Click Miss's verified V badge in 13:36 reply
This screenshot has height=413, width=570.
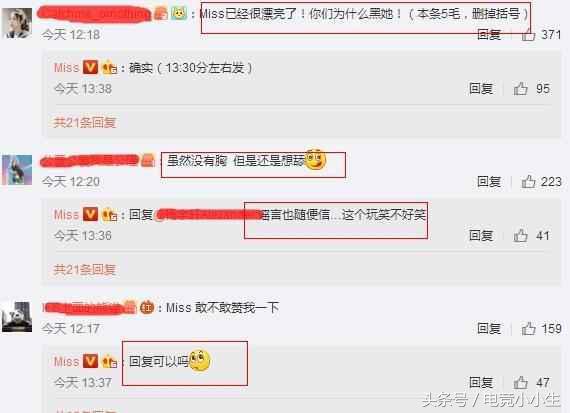[x=91, y=214]
